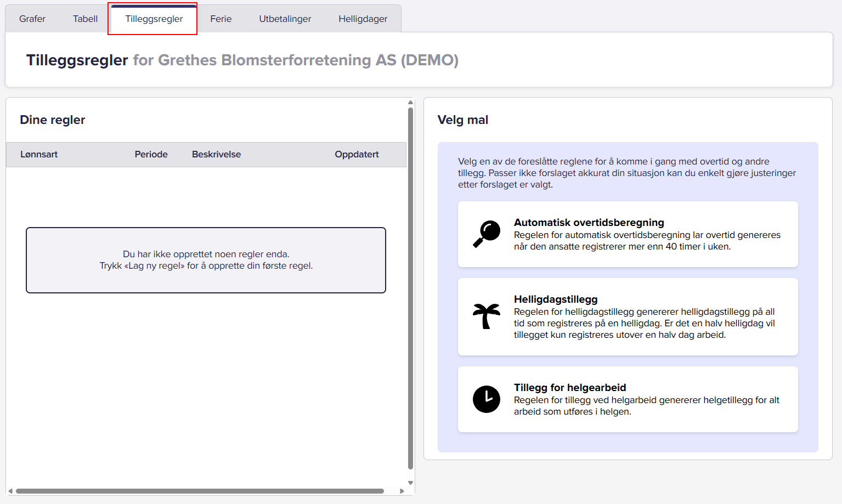
Task: Pick the Tillegg for helgearbeid heading
Action: [x=569, y=387]
